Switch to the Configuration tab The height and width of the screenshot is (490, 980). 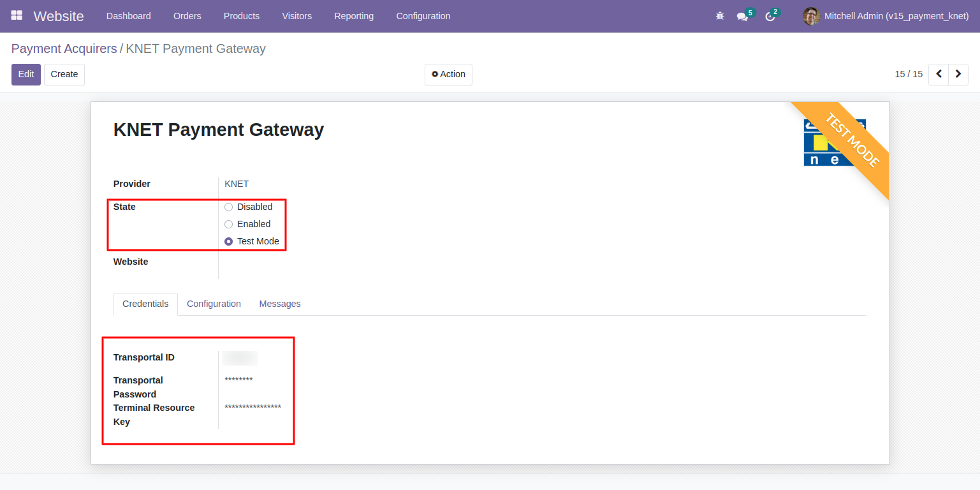coord(214,304)
